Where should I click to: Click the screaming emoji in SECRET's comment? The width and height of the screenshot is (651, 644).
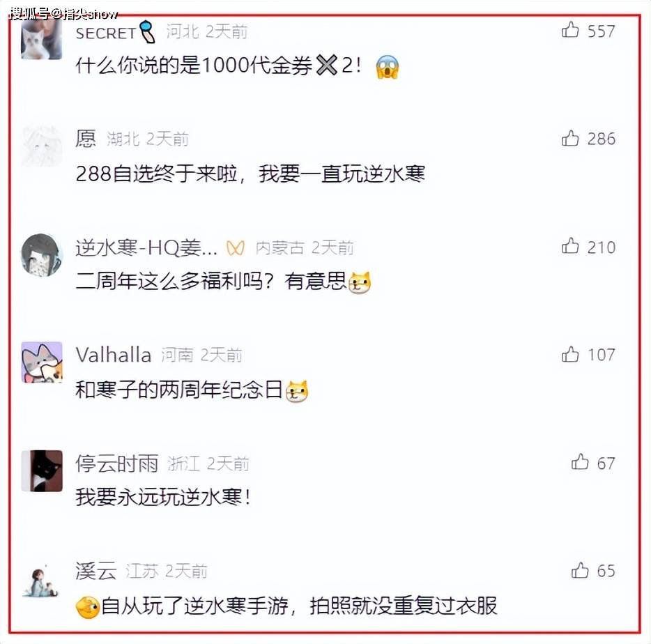point(388,66)
